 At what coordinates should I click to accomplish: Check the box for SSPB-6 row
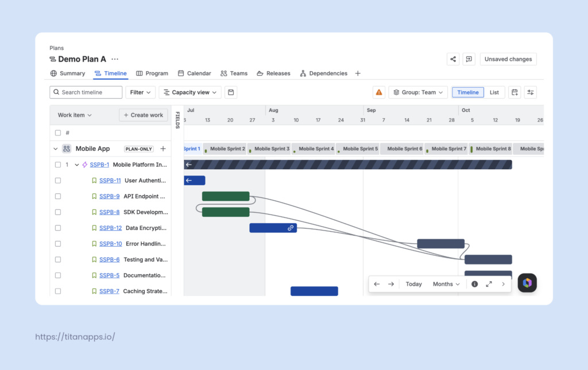(58, 259)
